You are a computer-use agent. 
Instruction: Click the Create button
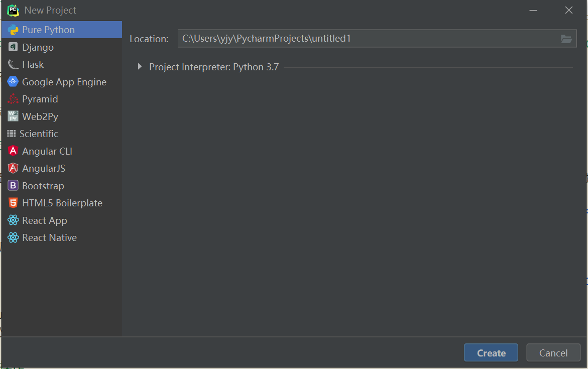point(491,352)
